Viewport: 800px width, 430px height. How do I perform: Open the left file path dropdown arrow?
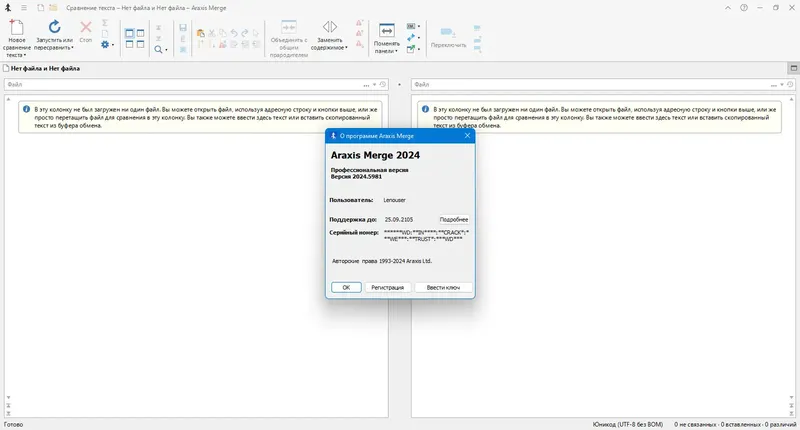(x=374, y=85)
